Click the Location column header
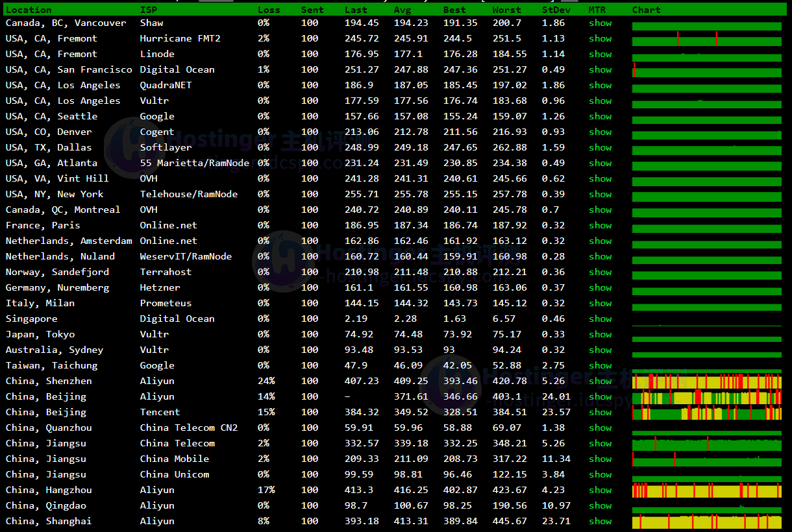This screenshot has height=532, width=792. coord(29,10)
